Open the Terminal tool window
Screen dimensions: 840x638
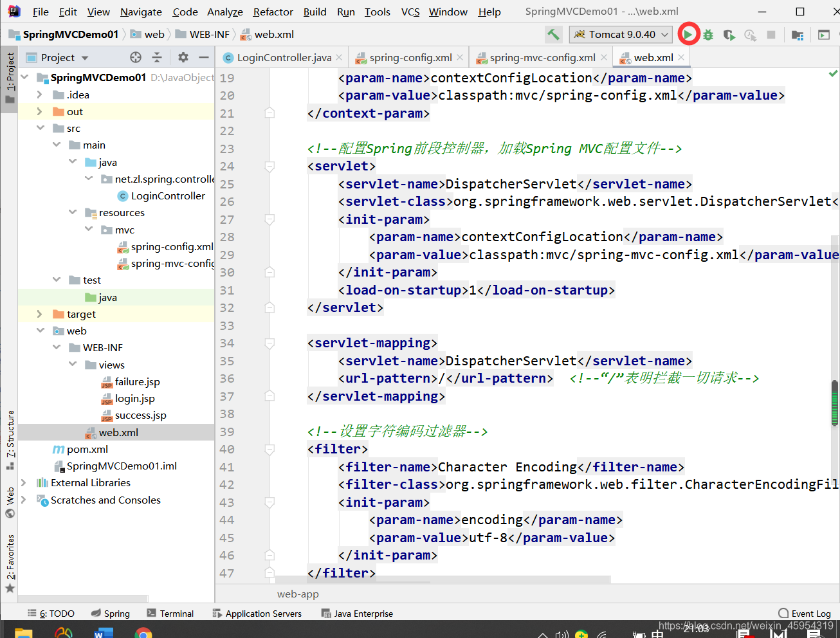tap(170, 614)
